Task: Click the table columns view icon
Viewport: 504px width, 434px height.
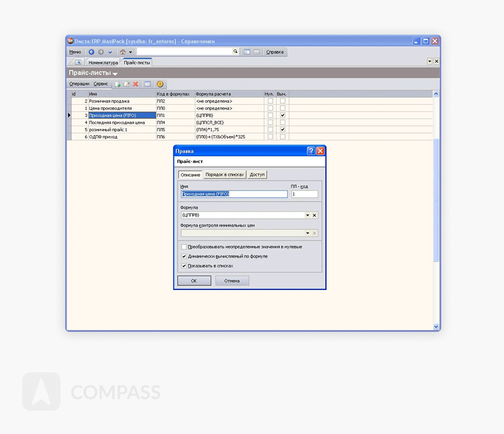Action: coord(147,84)
